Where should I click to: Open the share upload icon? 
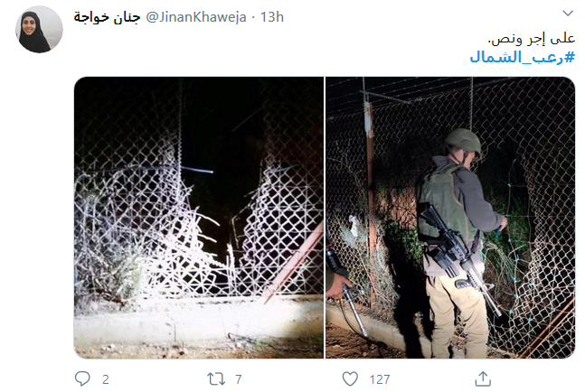pos(483,378)
